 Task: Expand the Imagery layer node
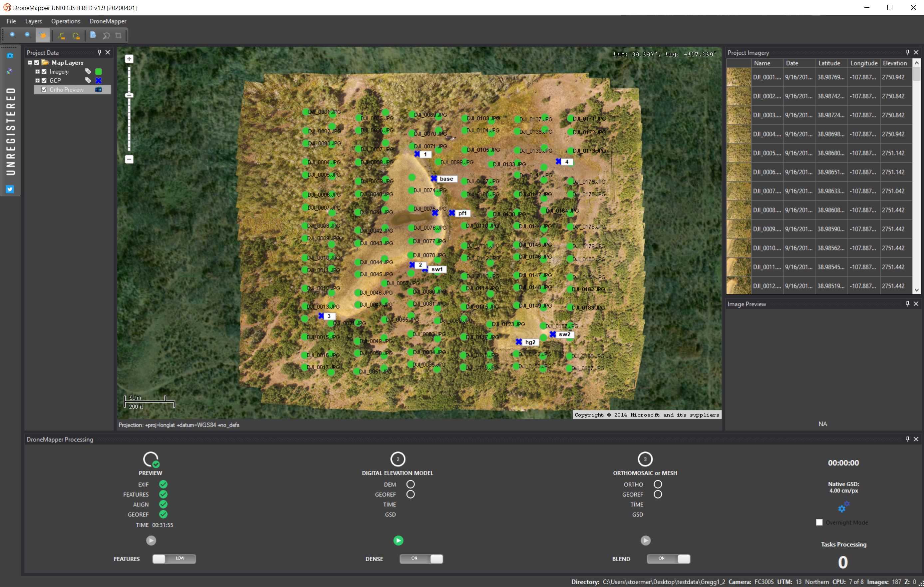[x=38, y=71]
